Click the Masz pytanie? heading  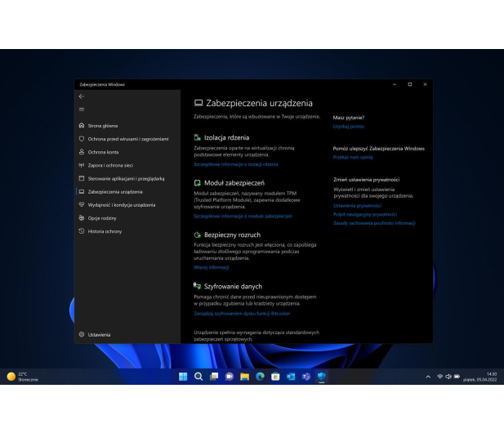[x=349, y=118]
